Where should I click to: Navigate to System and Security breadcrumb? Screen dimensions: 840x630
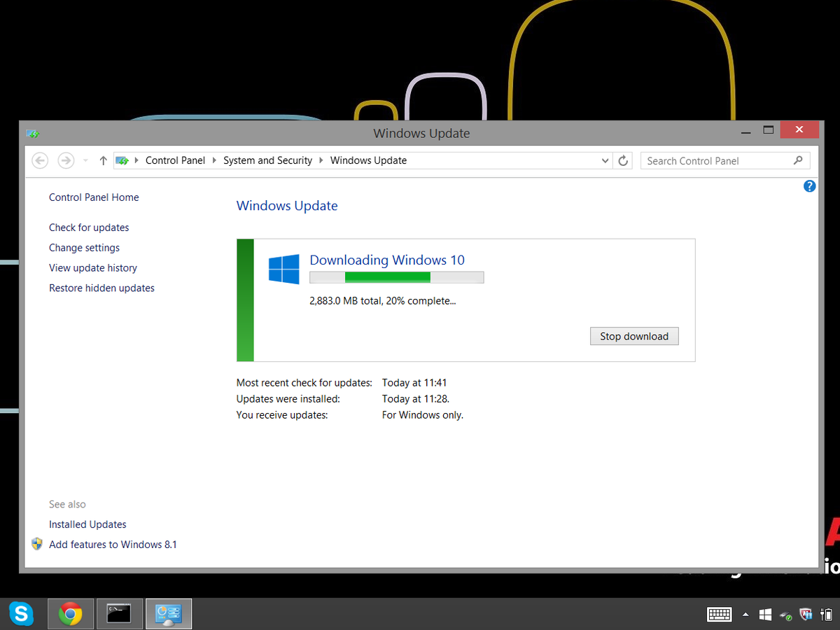tap(267, 160)
